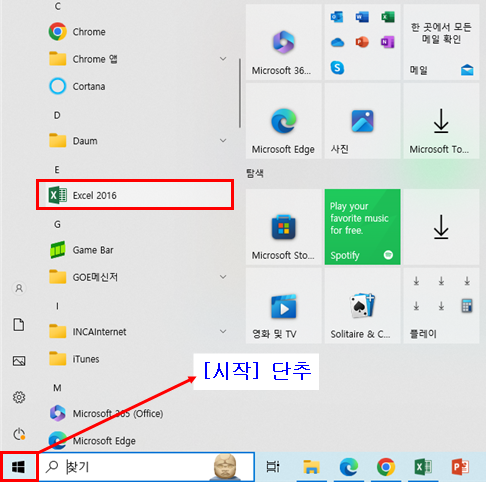Open the 플레이 tile folder
The image size is (486, 482).
tap(441, 306)
